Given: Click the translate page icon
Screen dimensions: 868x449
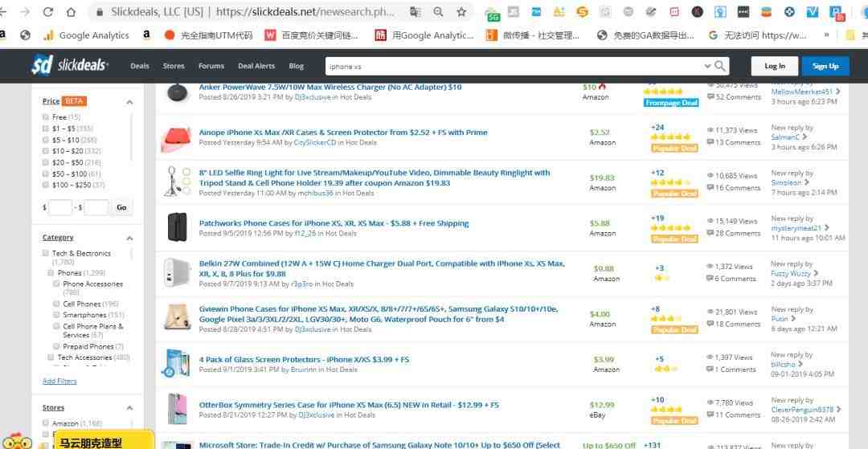Looking at the screenshot, I should pos(416,11).
